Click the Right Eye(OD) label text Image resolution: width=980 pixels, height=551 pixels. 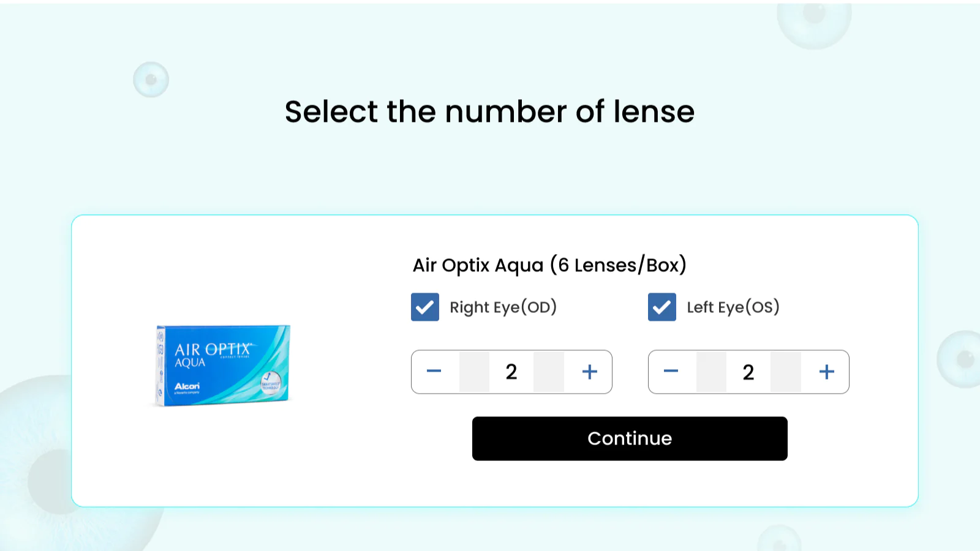[x=503, y=307]
